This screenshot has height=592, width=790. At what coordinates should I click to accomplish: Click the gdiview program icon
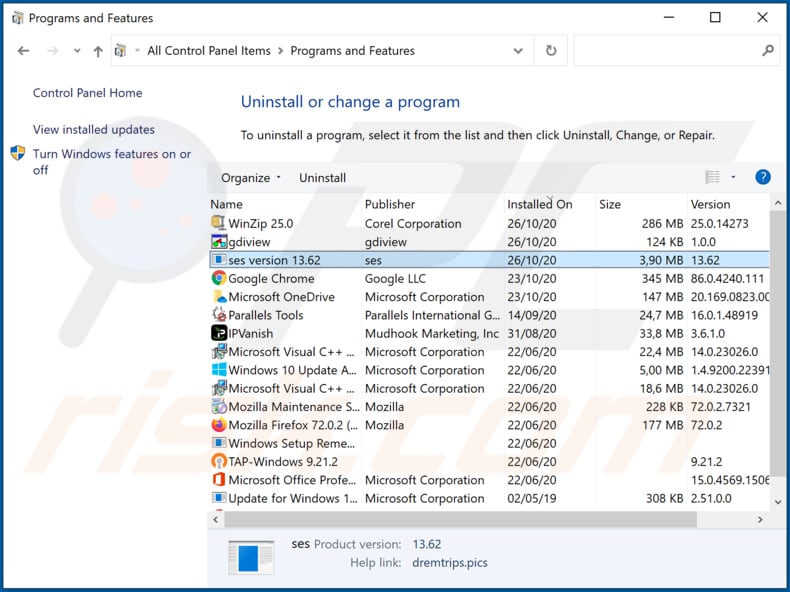click(x=219, y=242)
